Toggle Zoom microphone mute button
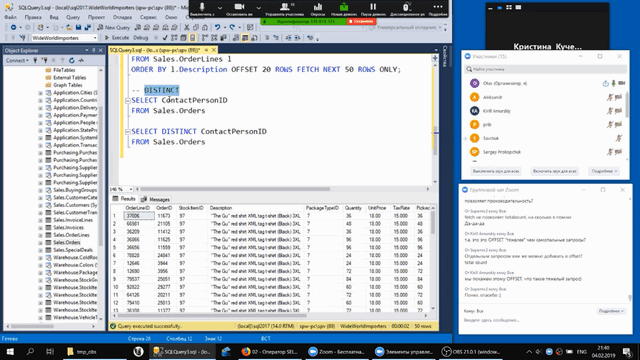The height and width of the screenshot is (360, 640). pyautogui.click(x=202, y=8)
